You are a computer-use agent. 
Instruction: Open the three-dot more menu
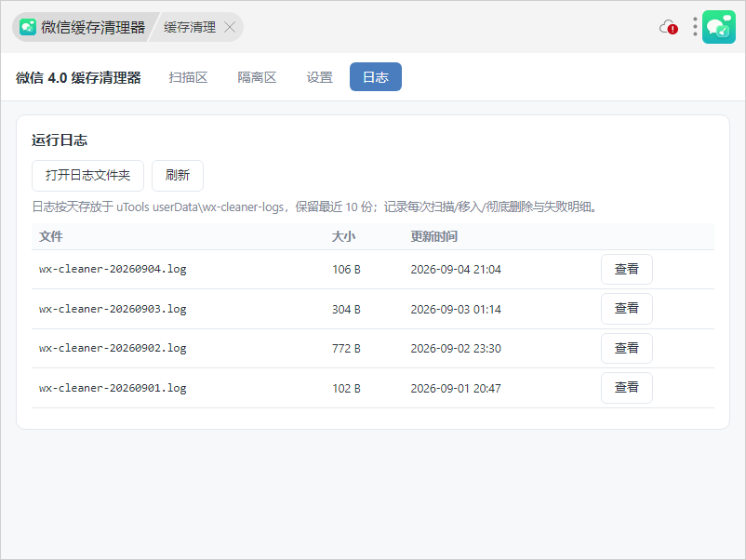click(695, 27)
